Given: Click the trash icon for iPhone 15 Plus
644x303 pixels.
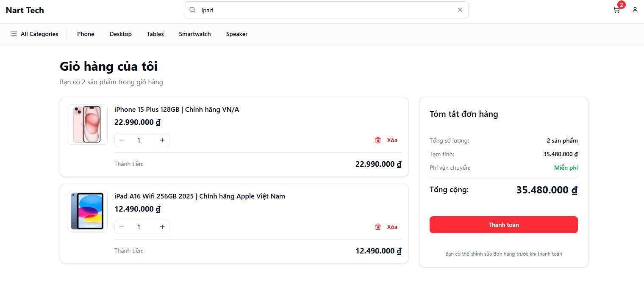Looking at the screenshot, I should pos(378,140).
